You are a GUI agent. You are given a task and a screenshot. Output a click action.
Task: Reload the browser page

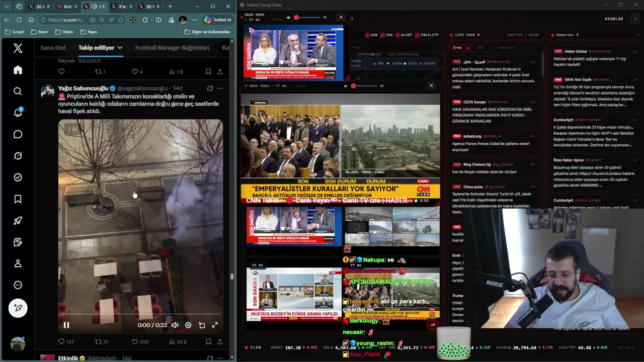(x=19, y=20)
